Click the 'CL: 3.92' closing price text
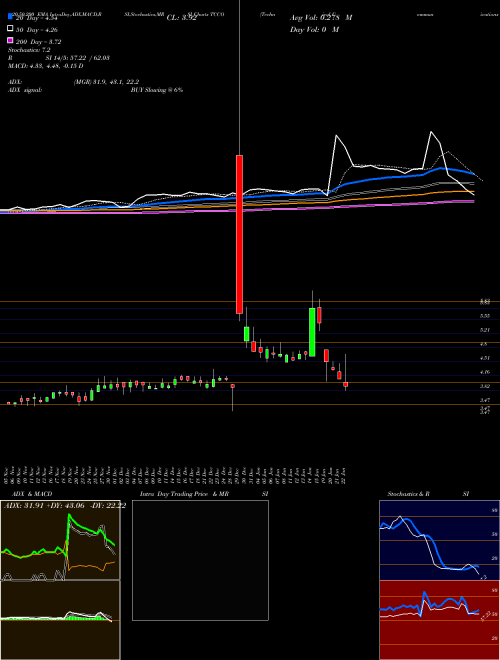Image resolution: width=500 pixels, height=660 pixels. 182,18
